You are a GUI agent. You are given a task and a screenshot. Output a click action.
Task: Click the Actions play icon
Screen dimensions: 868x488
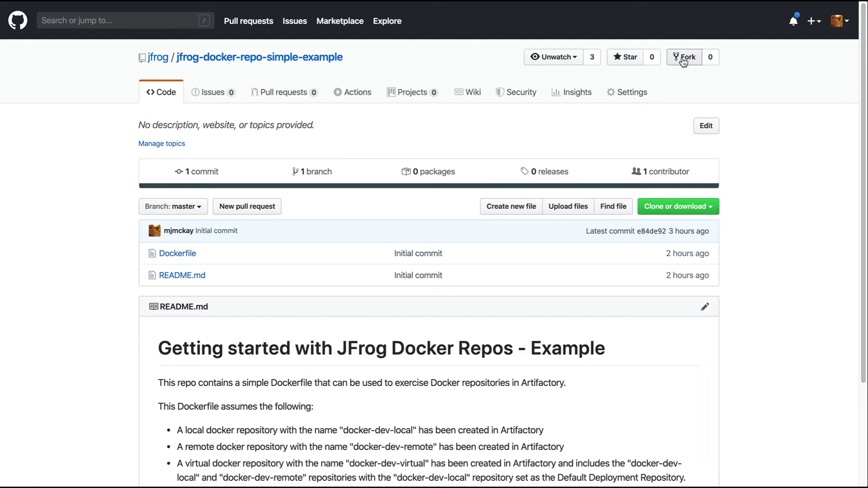click(x=338, y=92)
